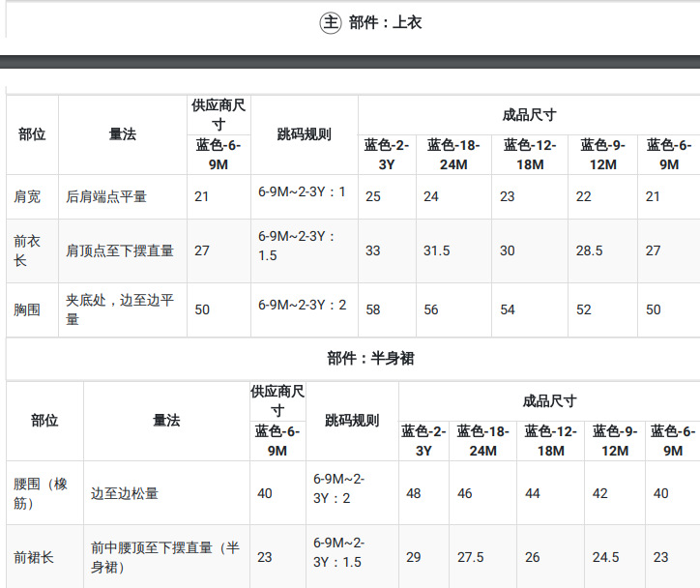Click supplier size 21 in 肩宽 row

201,196
